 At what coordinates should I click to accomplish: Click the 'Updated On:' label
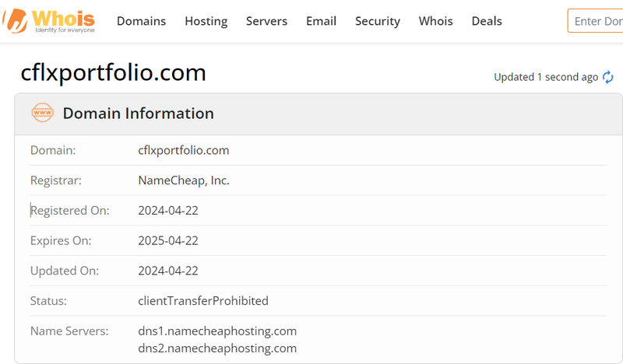point(65,271)
